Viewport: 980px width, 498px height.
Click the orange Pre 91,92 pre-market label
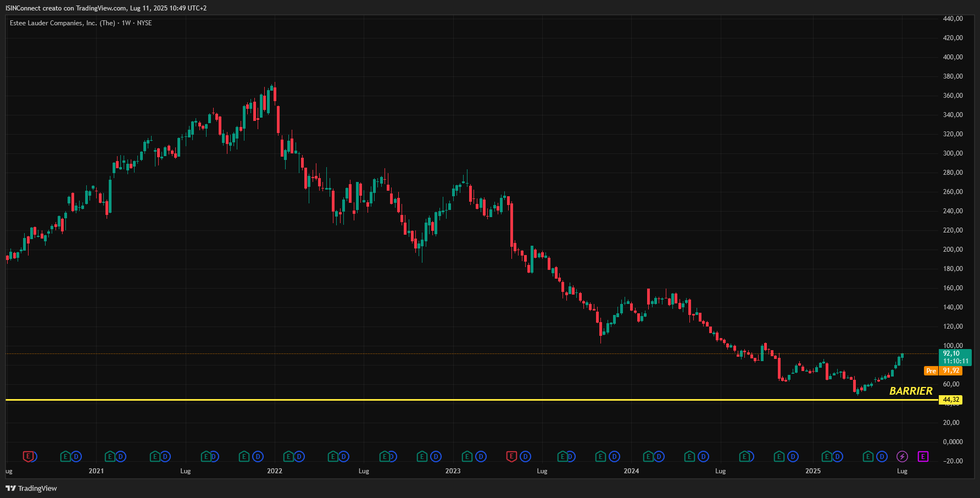[943, 371]
